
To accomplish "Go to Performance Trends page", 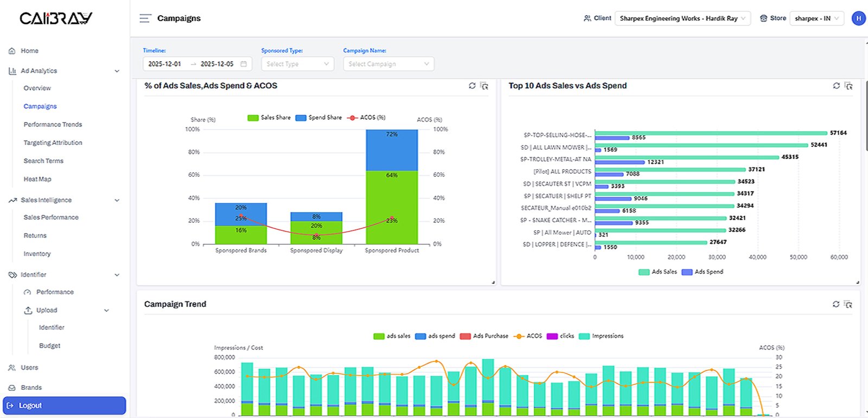I will point(53,125).
